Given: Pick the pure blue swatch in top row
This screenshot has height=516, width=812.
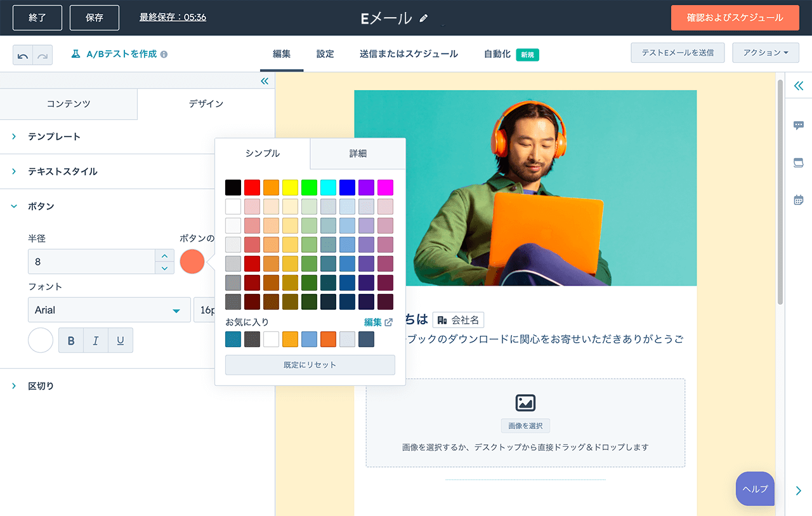Looking at the screenshot, I should click(348, 187).
